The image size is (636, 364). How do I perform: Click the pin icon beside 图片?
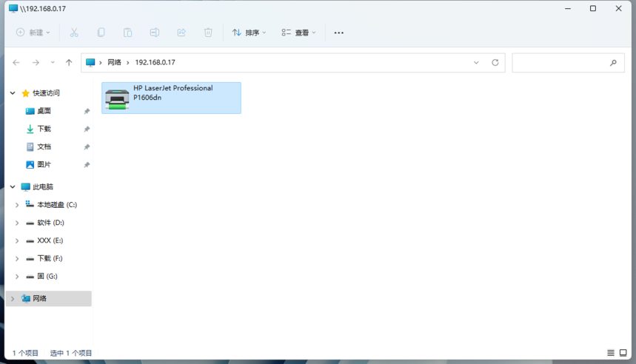tap(87, 164)
